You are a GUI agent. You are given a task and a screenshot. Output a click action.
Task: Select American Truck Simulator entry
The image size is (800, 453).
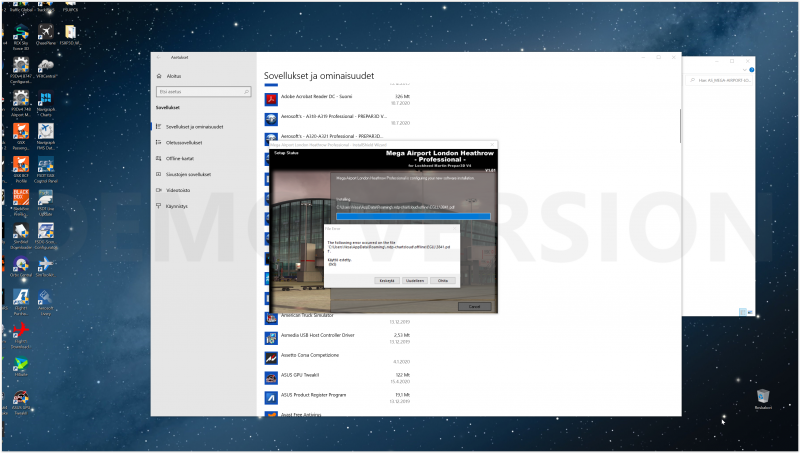(337, 318)
